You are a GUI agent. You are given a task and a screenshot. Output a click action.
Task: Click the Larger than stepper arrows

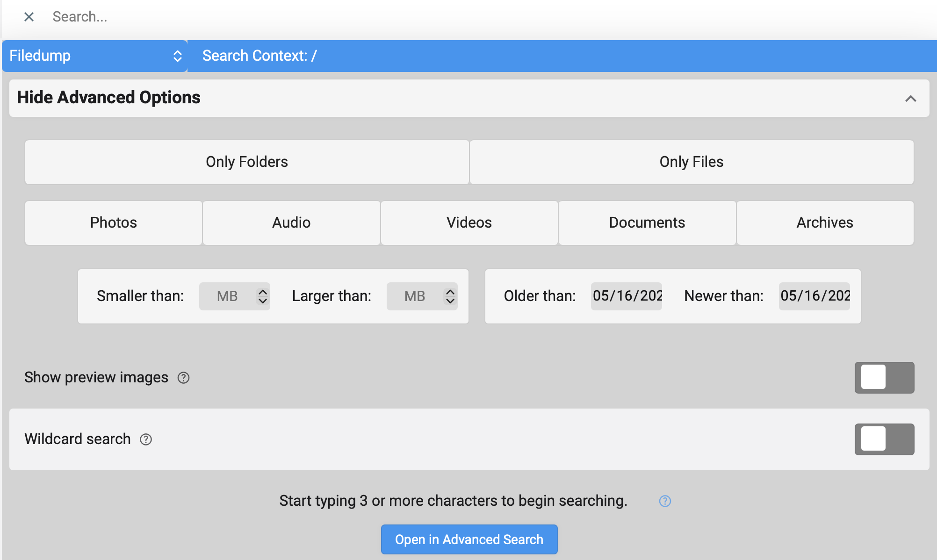pos(450,296)
